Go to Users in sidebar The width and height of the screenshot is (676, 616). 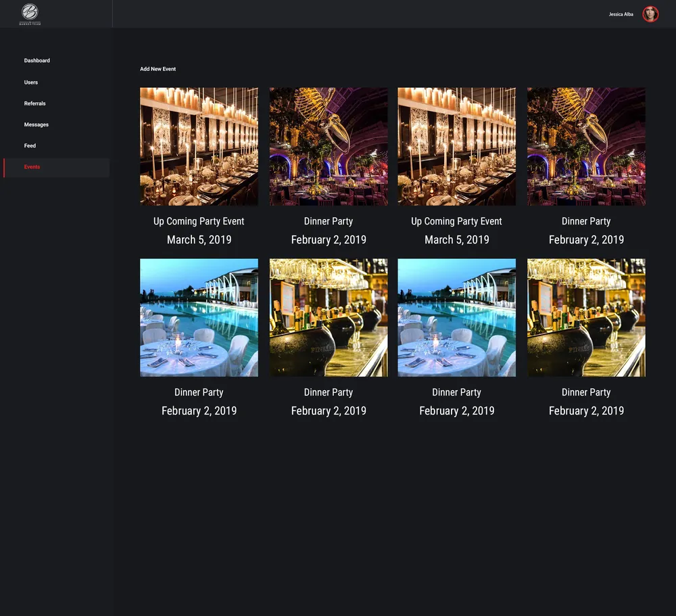[x=31, y=82]
